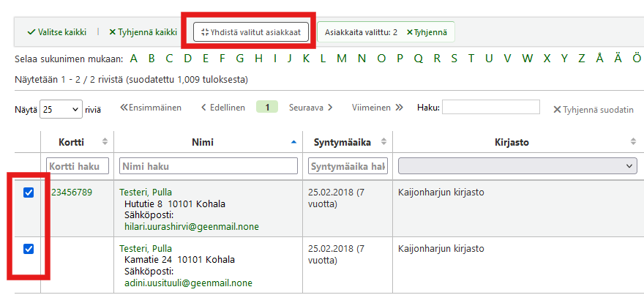Click the Haku search input field
This screenshot has width=644, height=295.
(x=490, y=108)
